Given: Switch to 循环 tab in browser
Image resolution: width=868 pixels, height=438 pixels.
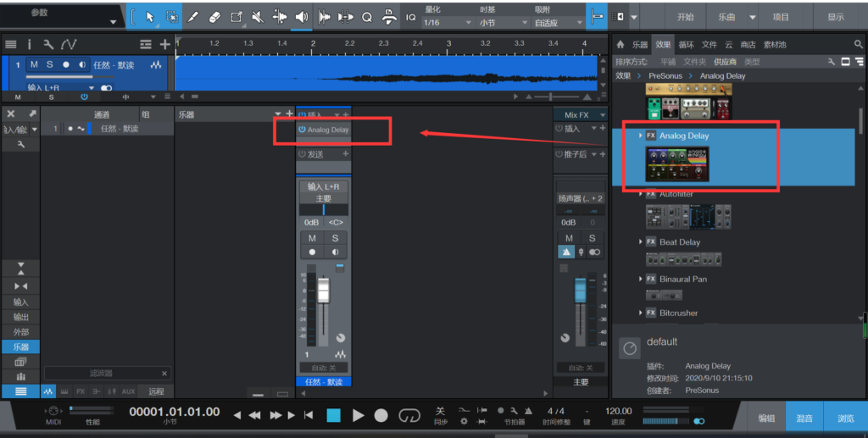Looking at the screenshot, I should 686,45.
